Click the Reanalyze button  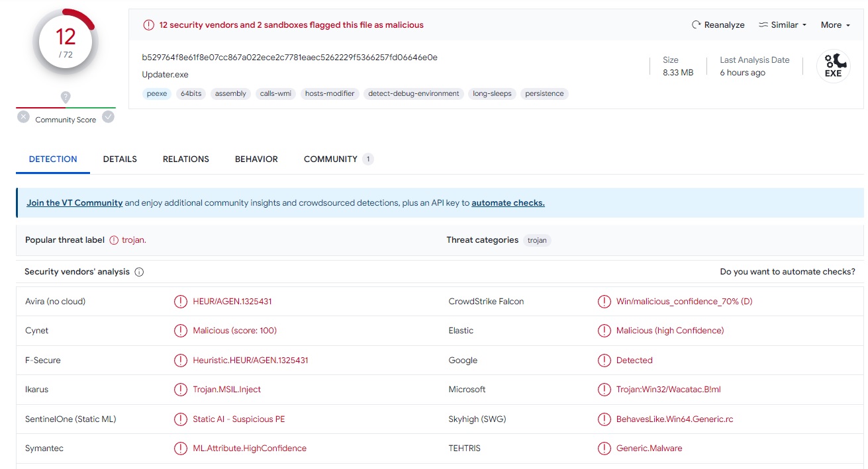718,25
